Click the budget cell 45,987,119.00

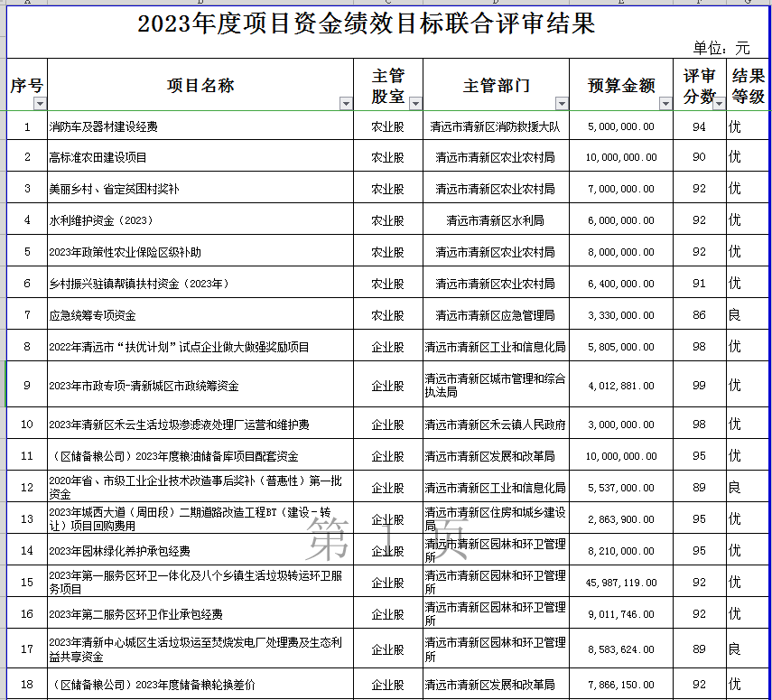(x=621, y=583)
